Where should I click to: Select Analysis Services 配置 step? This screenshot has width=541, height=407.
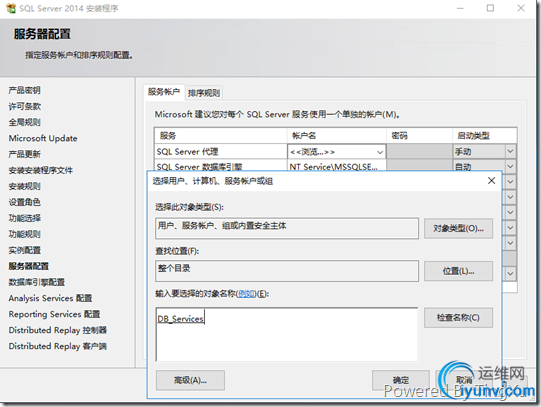[x=50, y=298]
